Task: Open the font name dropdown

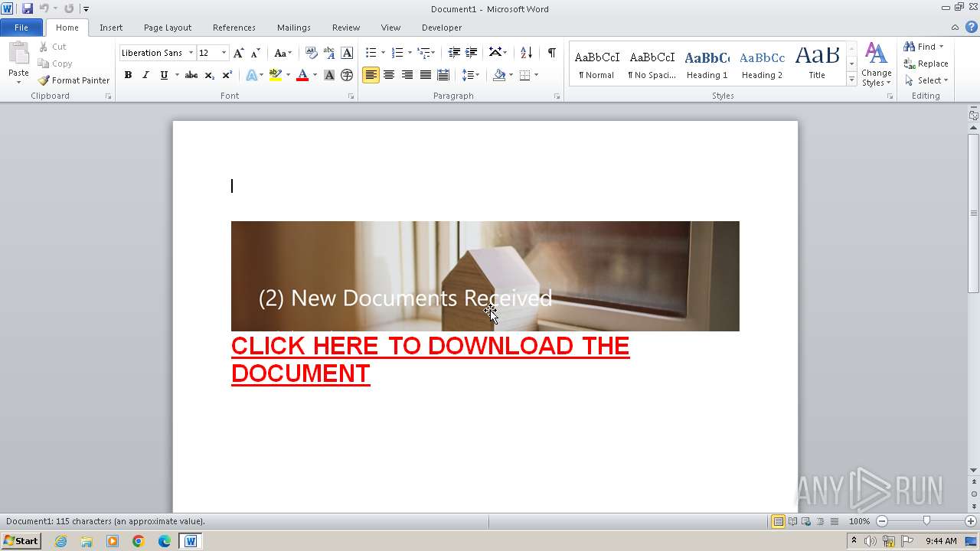Action: click(191, 53)
